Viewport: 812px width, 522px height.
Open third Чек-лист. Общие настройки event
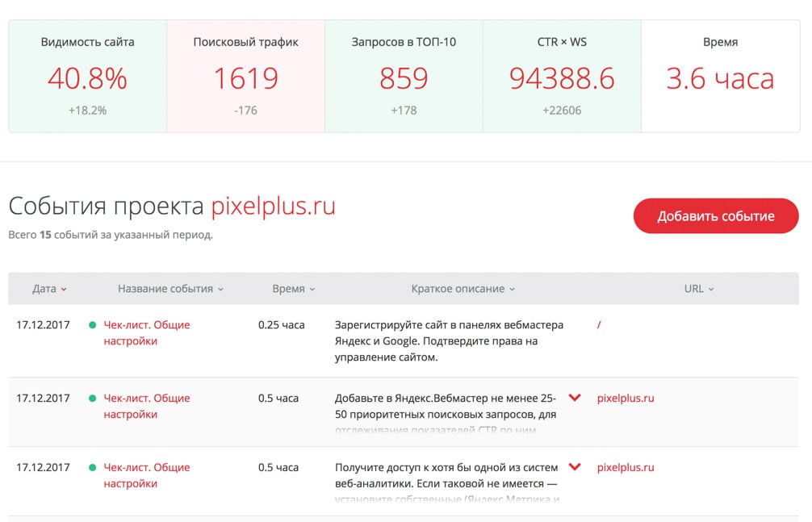[x=147, y=475]
